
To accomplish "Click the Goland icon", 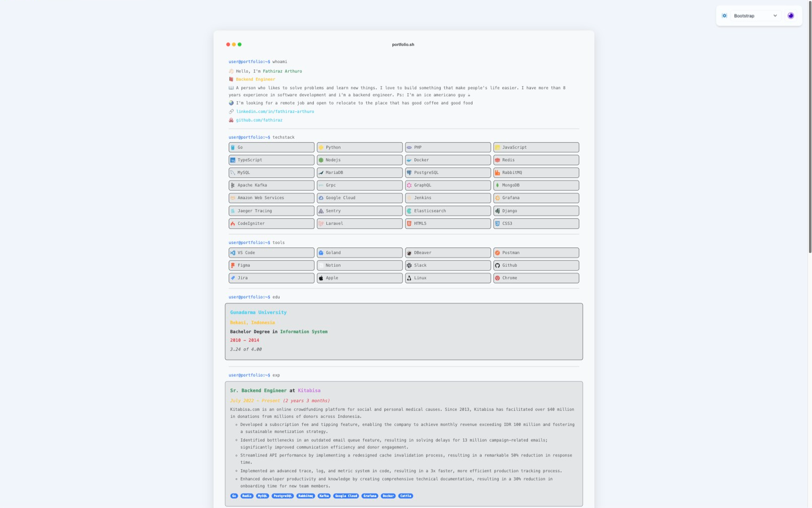I will (321, 252).
